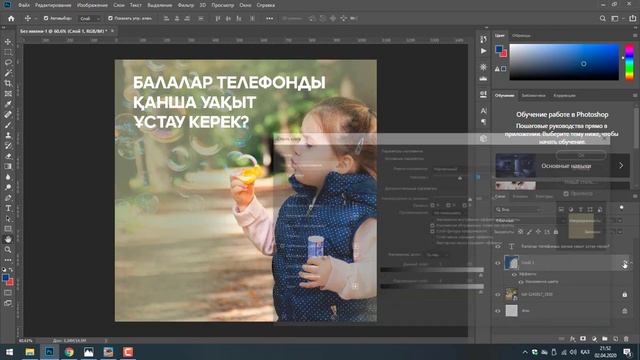This screenshot has height=360, width=640.
Task: Select the Dodge tool
Action: (8, 187)
